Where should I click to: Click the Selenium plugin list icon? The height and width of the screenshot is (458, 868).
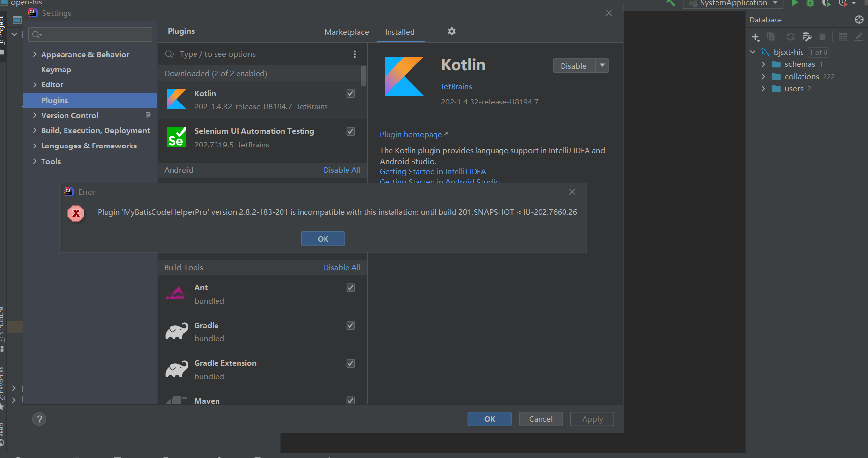176,137
